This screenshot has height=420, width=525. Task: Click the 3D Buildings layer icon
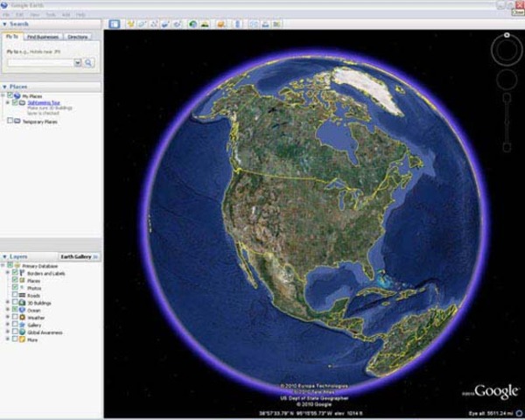[22, 303]
